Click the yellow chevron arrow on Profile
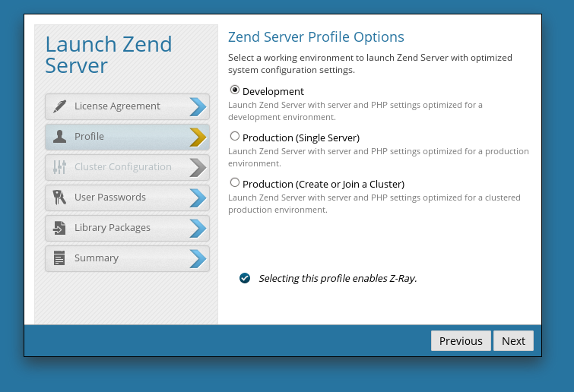The height and width of the screenshot is (392, 574). coord(198,138)
